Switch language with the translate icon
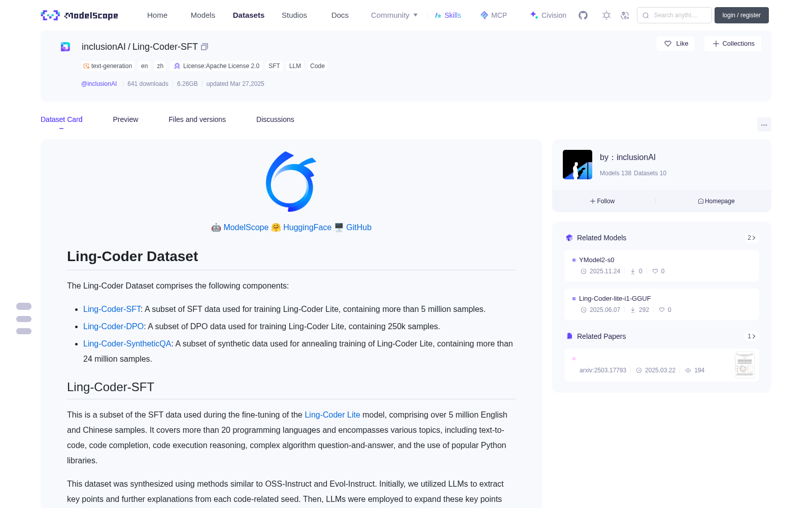 click(625, 15)
